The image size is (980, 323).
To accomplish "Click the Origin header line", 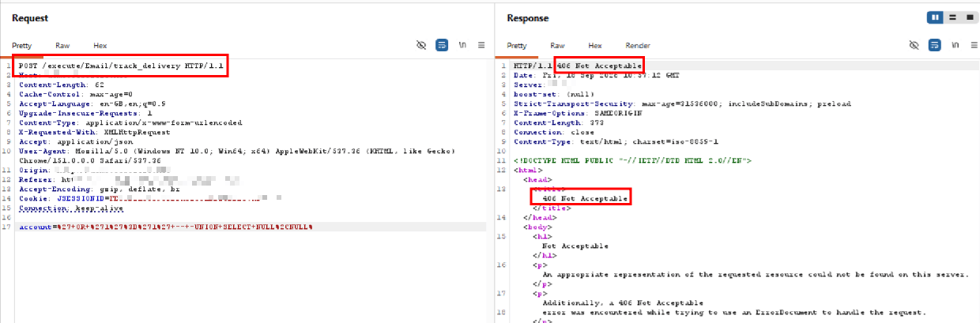I will click(95, 170).
